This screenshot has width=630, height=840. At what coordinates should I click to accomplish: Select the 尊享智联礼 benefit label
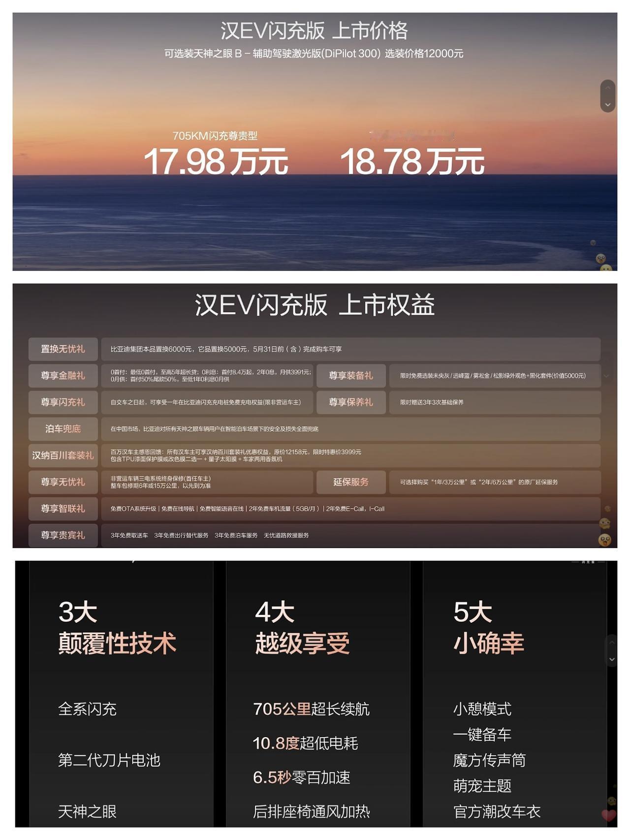[x=63, y=509]
